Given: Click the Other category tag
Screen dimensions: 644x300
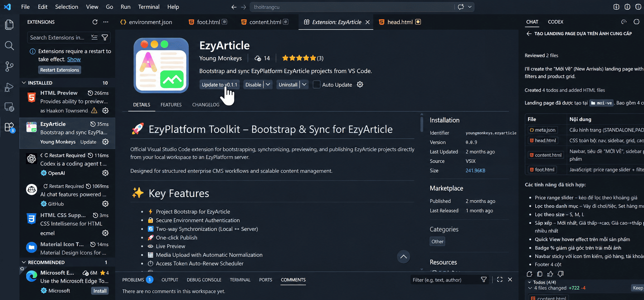Looking at the screenshot, I should (x=437, y=241).
